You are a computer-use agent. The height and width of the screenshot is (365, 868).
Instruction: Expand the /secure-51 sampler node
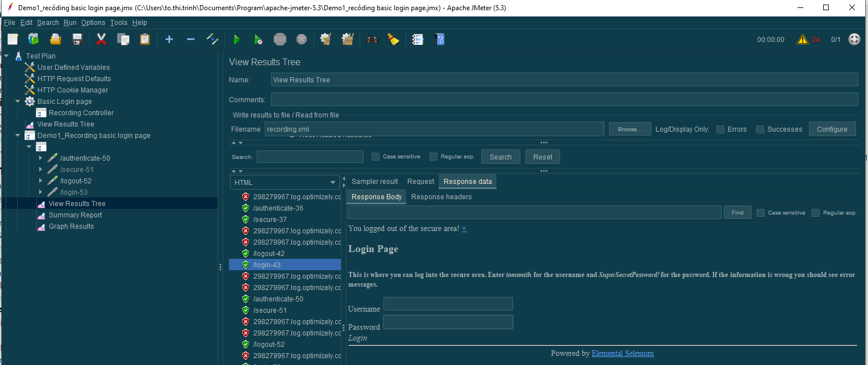(x=40, y=170)
